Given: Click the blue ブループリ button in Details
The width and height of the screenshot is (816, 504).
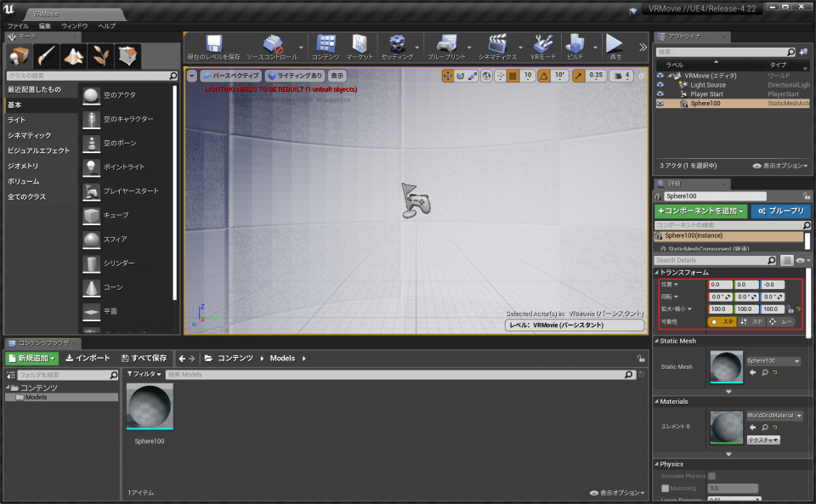Looking at the screenshot, I should tap(780, 211).
